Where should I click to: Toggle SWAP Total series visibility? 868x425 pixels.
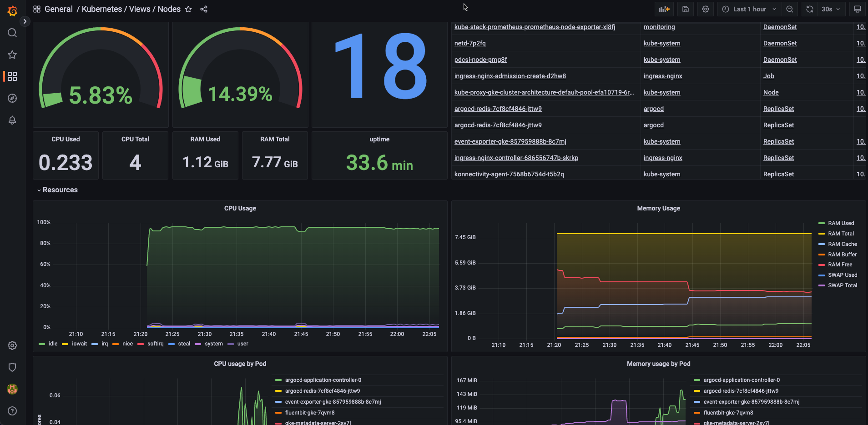coord(842,285)
